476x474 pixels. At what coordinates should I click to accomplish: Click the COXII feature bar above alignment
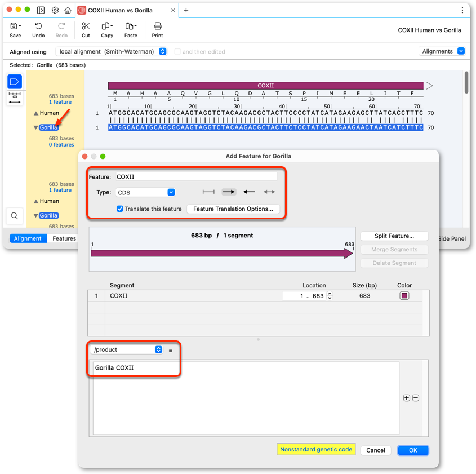266,86
